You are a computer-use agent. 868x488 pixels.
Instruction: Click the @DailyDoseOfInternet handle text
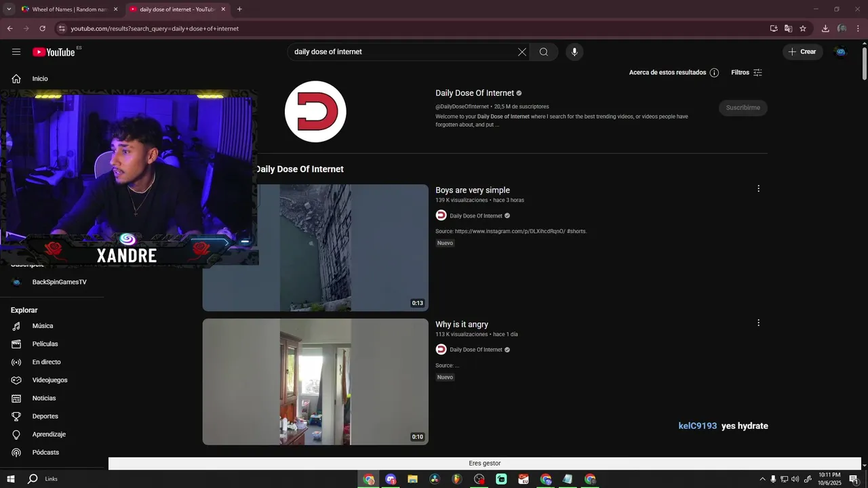coord(462,106)
